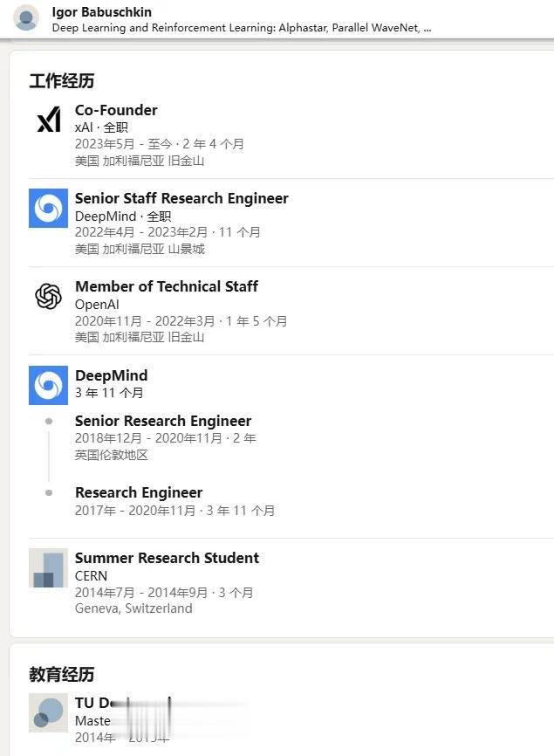Click the 工作经历 section heading
Screen dimensions: 554x756
[62, 81]
